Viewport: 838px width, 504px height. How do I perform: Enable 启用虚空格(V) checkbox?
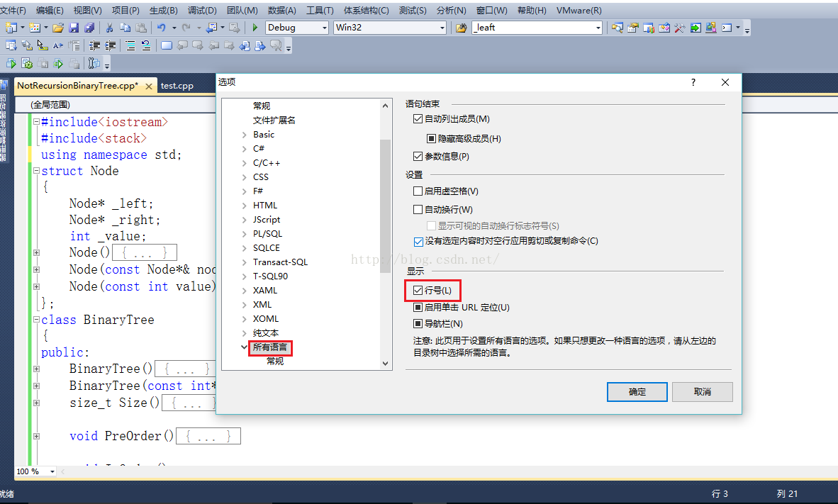(418, 191)
